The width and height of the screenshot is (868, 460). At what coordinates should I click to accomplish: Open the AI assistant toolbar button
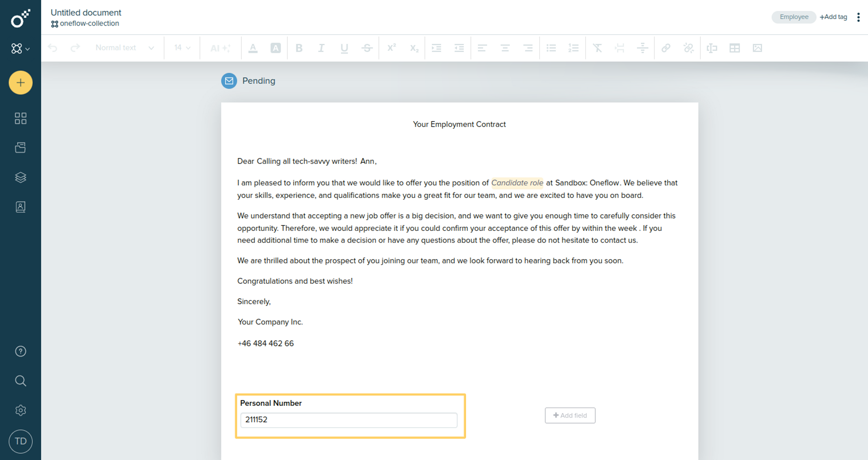tap(220, 48)
